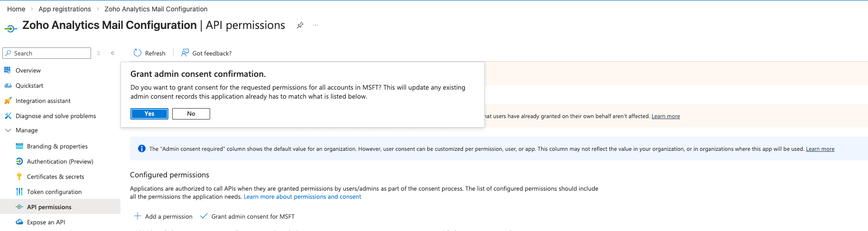The width and height of the screenshot is (868, 231).
Task: Open the ellipsis more options menu
Action: pyautogui.click(x=315, y=26)
